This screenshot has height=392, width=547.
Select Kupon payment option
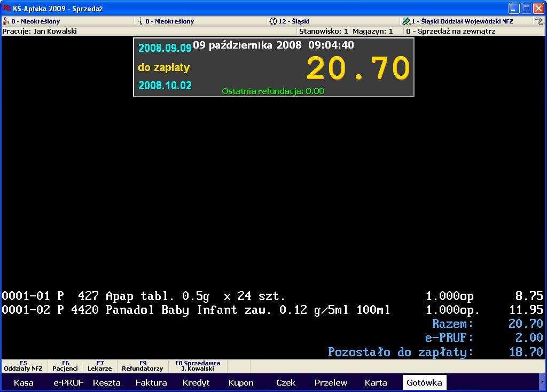241,382
